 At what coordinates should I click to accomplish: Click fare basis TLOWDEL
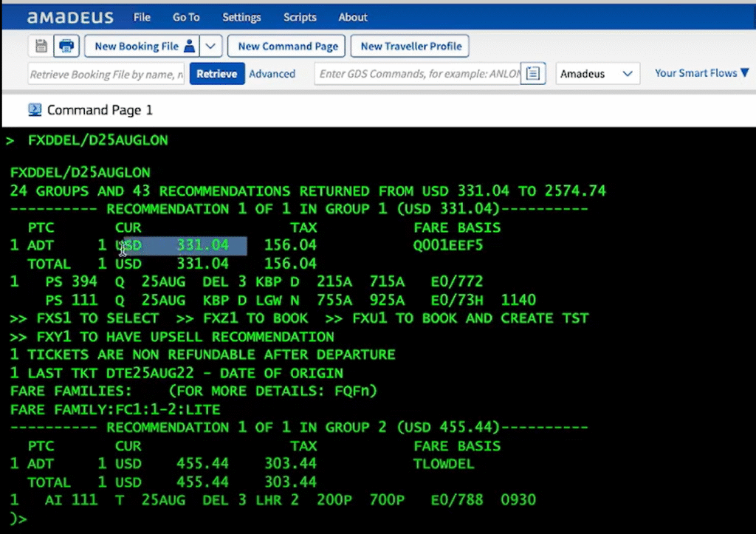point(444,464)
